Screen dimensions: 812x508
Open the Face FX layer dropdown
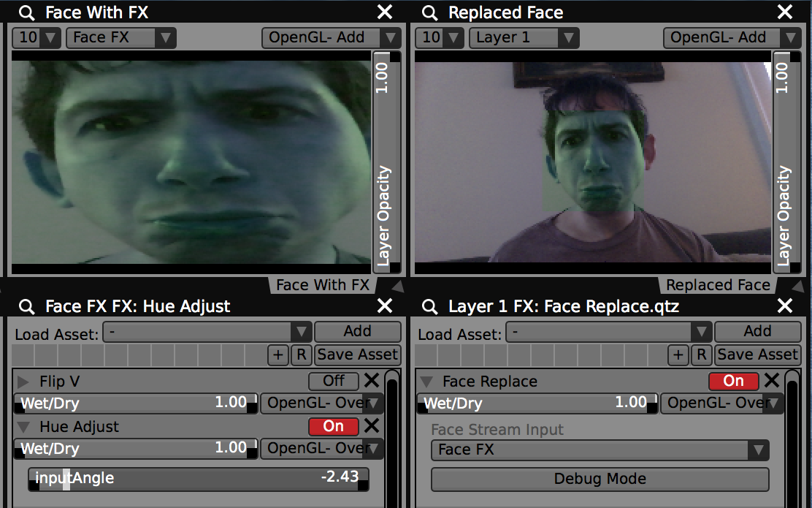121,38
